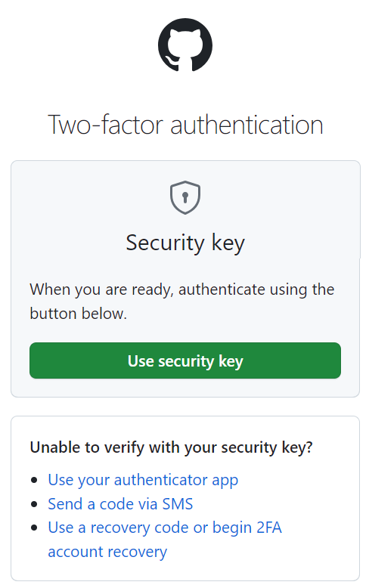Click the word SMS in the second link

tap(178, 504)
